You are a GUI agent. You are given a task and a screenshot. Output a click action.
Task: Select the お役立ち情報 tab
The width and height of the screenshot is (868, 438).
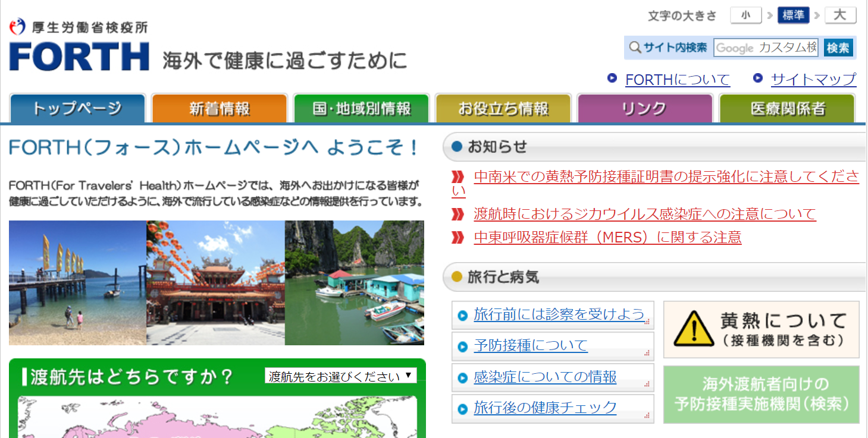click(x=503, y=109)
